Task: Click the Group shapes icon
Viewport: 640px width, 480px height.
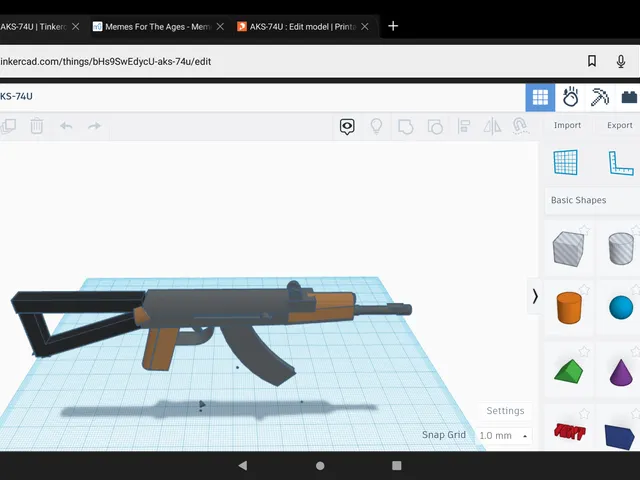Action: pyautogui.click(x=405, y=127)
